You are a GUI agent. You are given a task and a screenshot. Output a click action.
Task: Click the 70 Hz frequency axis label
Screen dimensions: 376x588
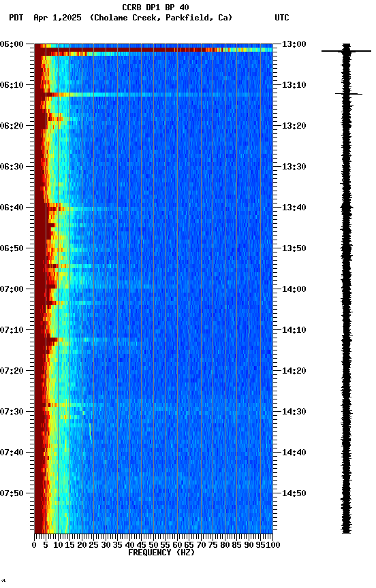pyautogui.click(x=201, y=545)
